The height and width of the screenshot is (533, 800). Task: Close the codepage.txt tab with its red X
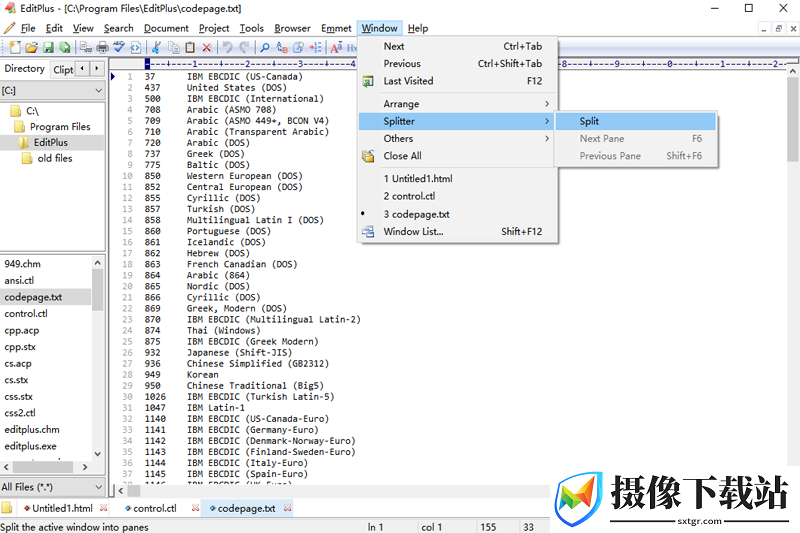(287, 508)
